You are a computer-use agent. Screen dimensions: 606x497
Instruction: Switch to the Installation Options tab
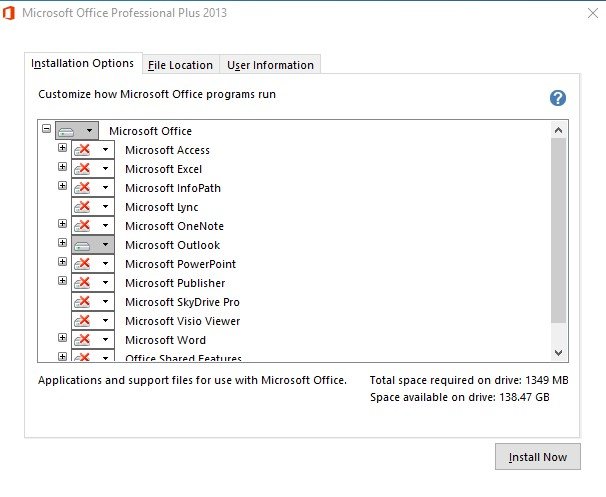point(83,63)
